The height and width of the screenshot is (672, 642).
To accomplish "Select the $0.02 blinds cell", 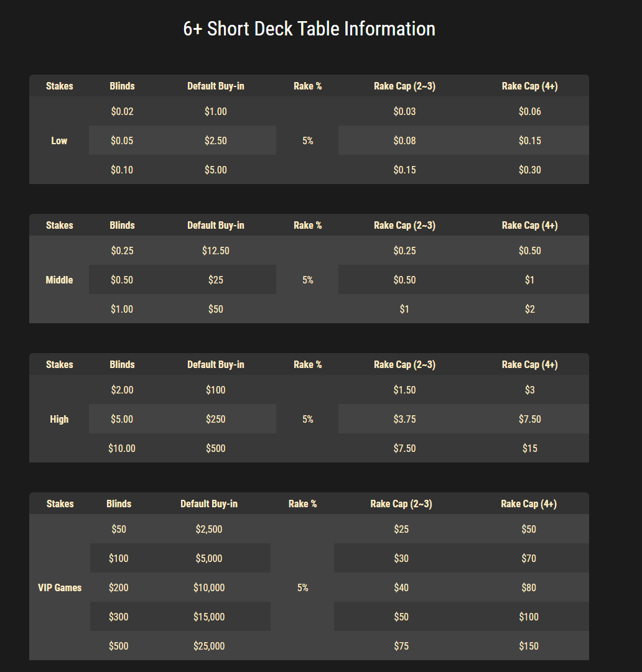I will pyautogui.click(x=122, y=112).
